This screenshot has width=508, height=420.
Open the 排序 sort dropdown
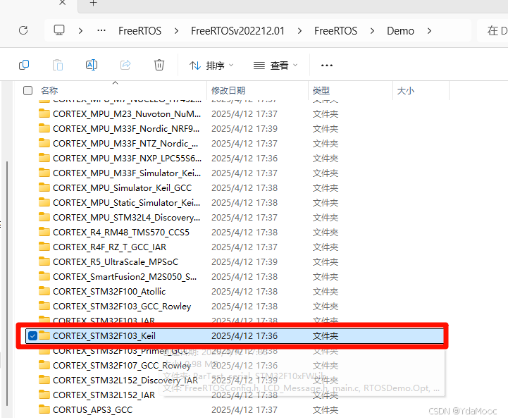tap(211, 66)
